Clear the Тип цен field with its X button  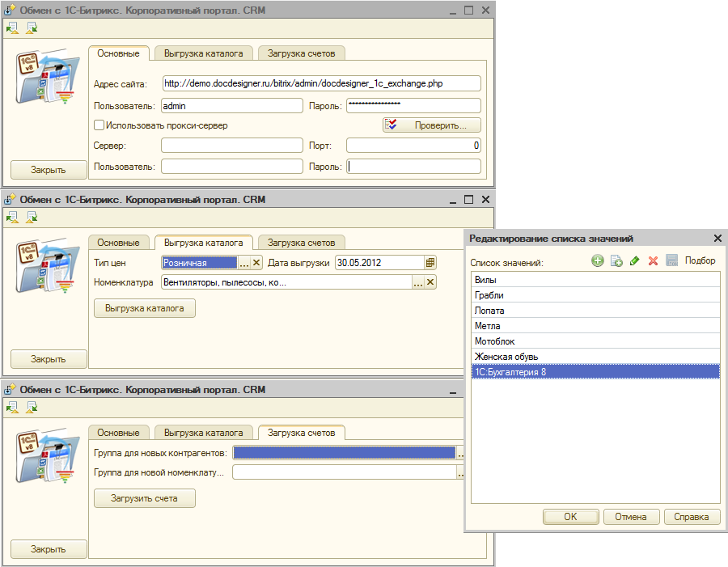256,263
